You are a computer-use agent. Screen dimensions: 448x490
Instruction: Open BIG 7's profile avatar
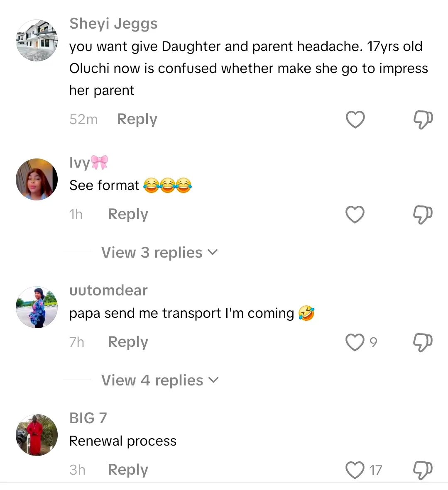[x=37, y=435]
